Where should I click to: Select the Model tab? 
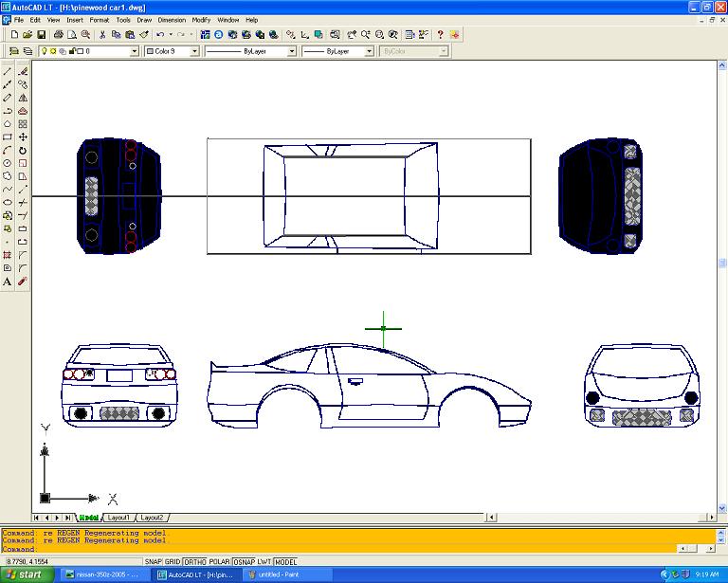point(88,517)
